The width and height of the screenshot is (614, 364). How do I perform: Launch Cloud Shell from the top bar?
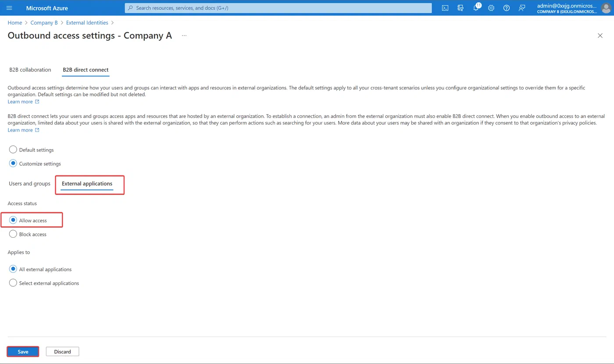point(445,8)
